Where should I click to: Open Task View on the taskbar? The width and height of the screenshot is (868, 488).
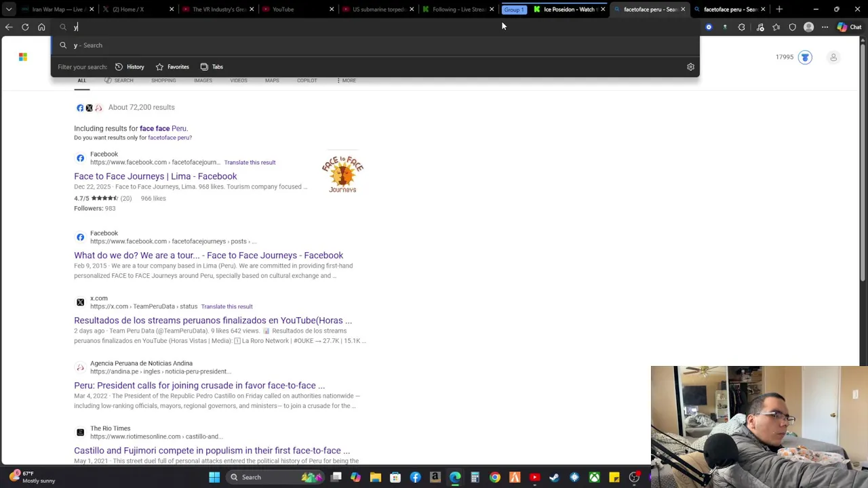coord(336,477)
